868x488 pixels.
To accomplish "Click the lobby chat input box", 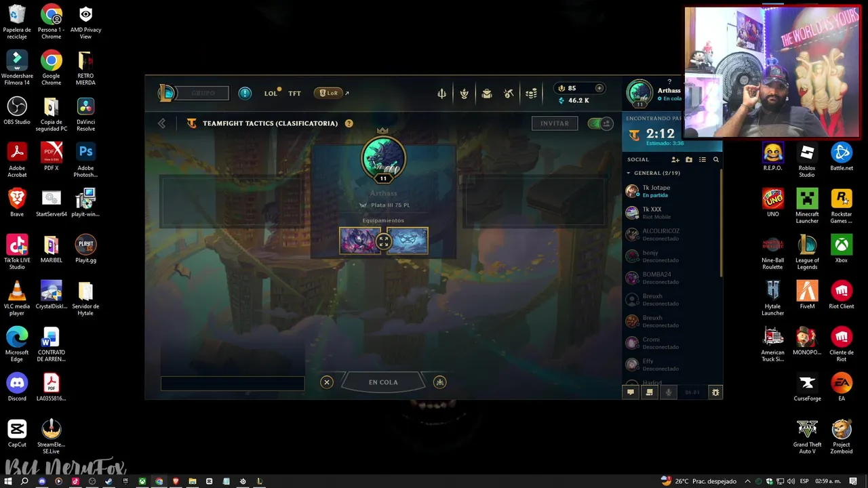I will click(233, 384).
